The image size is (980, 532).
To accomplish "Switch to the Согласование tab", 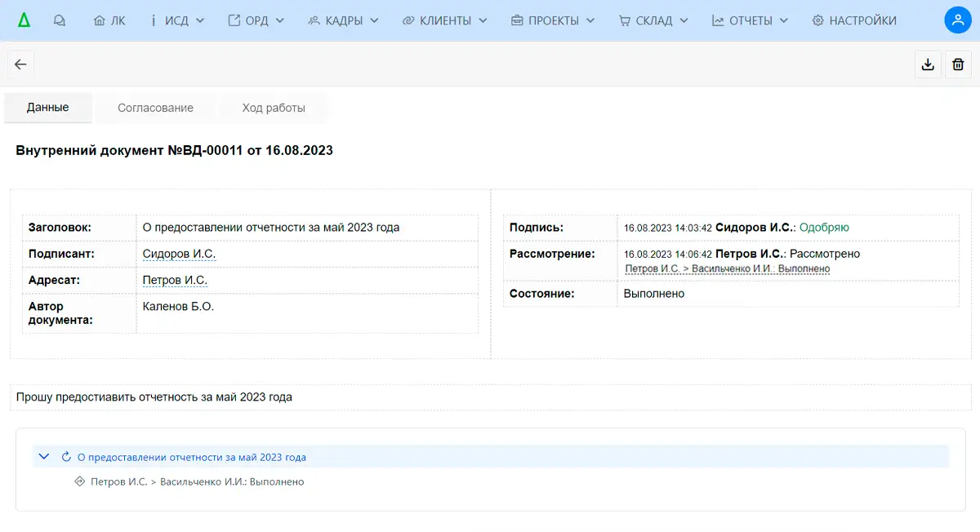I will (x=155, y=108).
